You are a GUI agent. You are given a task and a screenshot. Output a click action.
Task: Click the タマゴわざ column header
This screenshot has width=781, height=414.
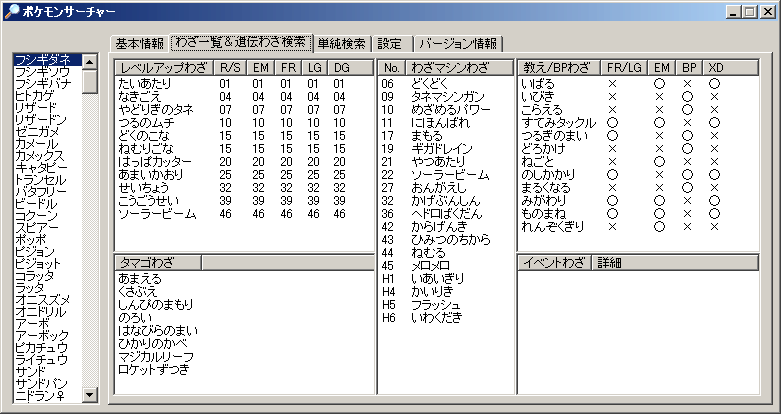pos(158,263)
